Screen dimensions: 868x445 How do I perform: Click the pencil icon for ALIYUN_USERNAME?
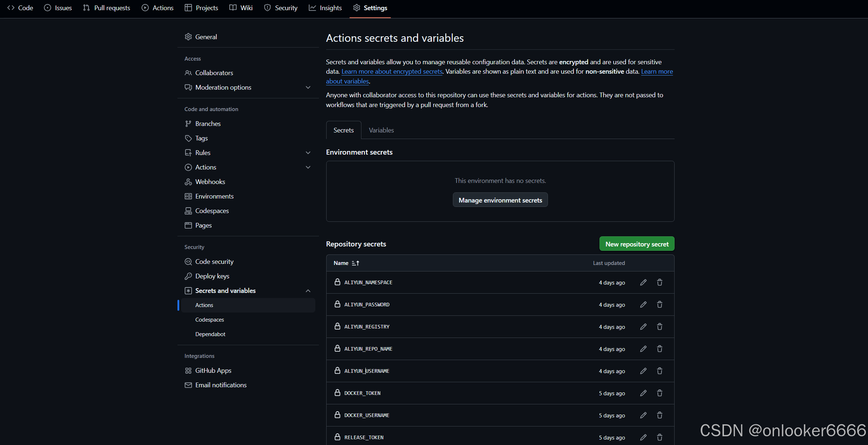(643, 371)
